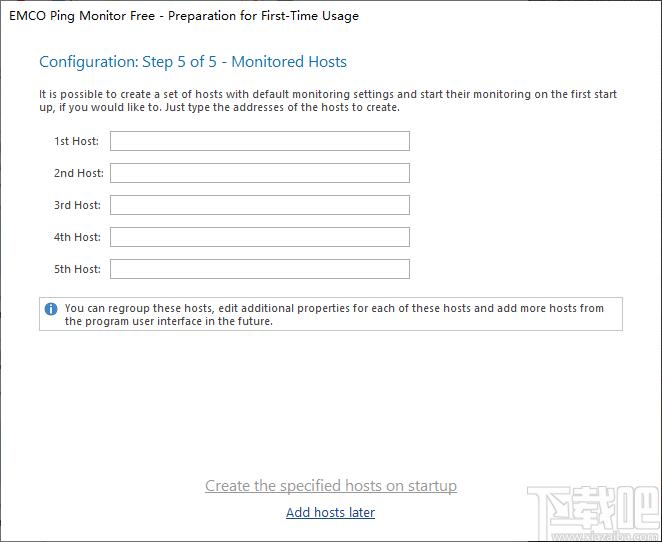The width and height of the screenshot is (662, 542).
Task: Choose the Add hosts later link
Action: pyautogui.click(x=331, y=512)
